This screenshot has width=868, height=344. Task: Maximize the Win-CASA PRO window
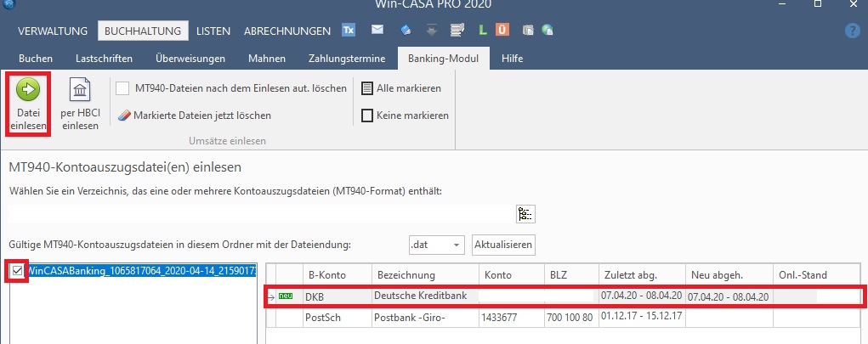point(817,3)
